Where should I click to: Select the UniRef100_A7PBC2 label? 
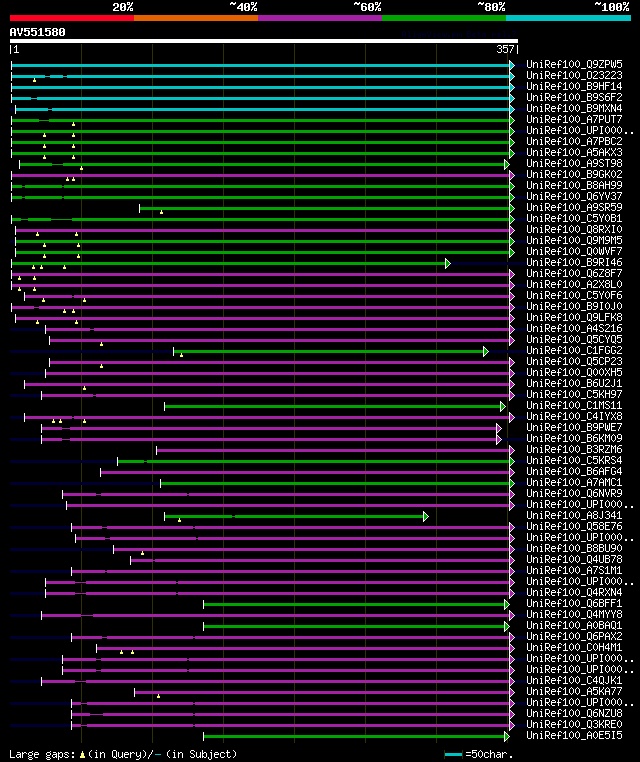[x=574, y=141]
